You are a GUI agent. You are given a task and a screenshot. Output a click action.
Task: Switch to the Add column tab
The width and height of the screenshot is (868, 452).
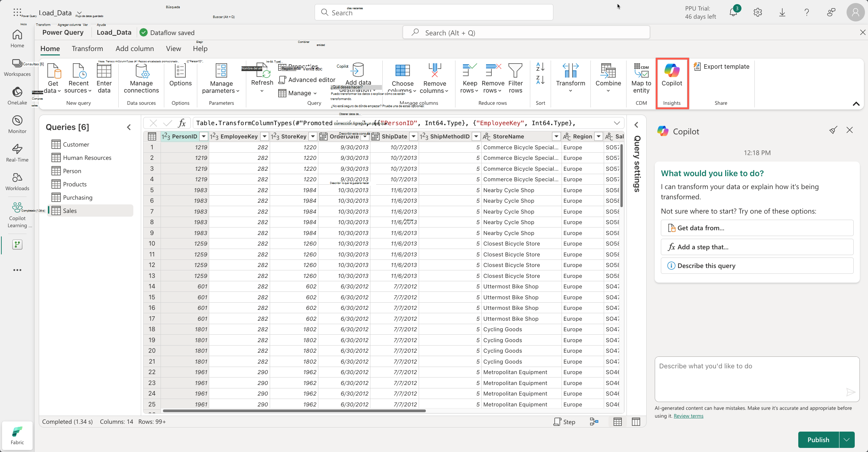pyautogui.click(x=135, y=49)
